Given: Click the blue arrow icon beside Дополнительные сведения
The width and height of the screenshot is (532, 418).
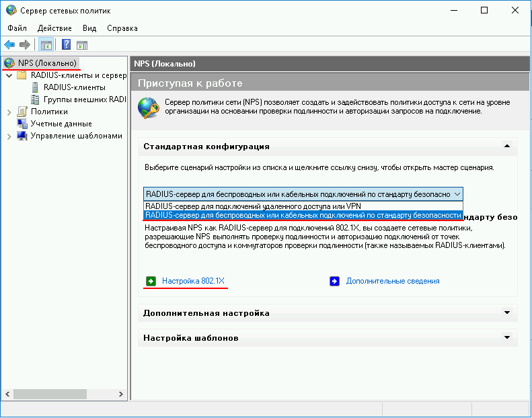Looking at the screenshot, I should point(334,281).
